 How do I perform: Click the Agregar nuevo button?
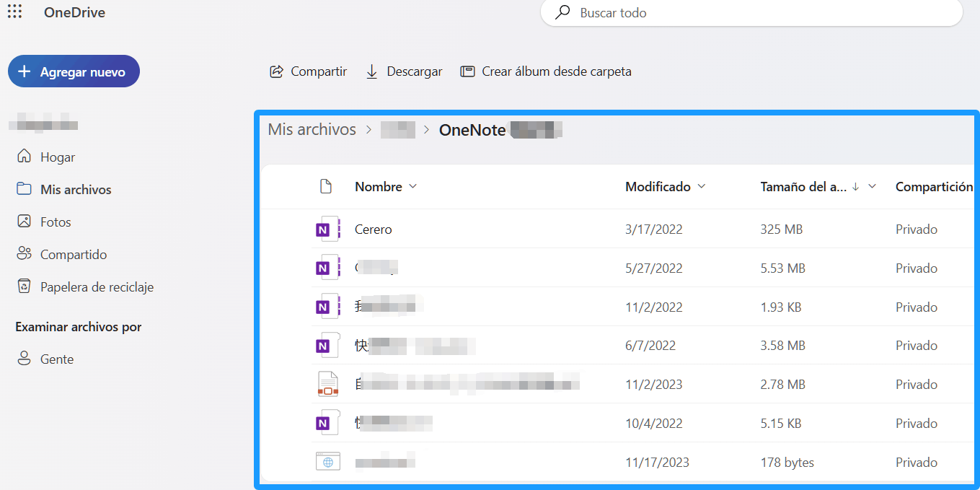(74, 71)
